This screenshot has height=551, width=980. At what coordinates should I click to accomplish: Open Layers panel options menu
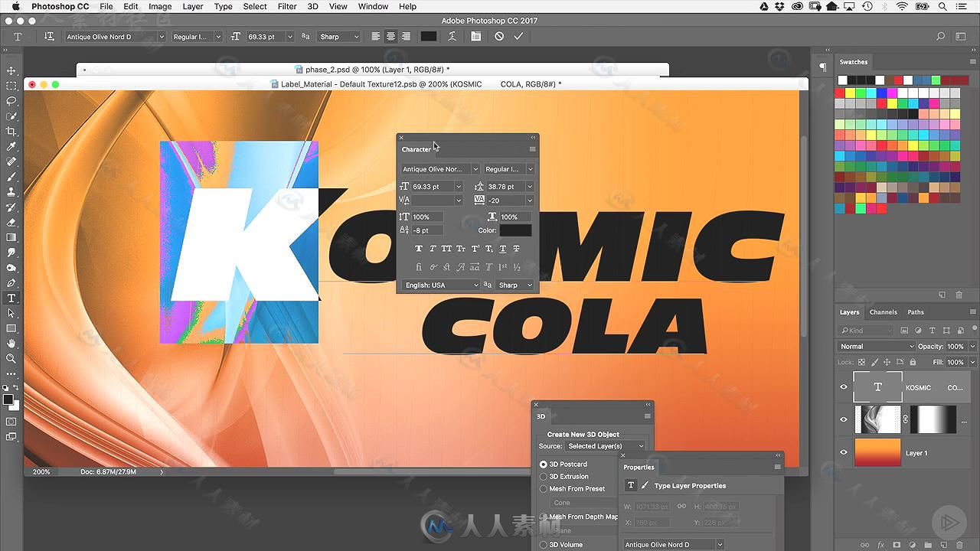pyautogui.click(x=972, y=312)
